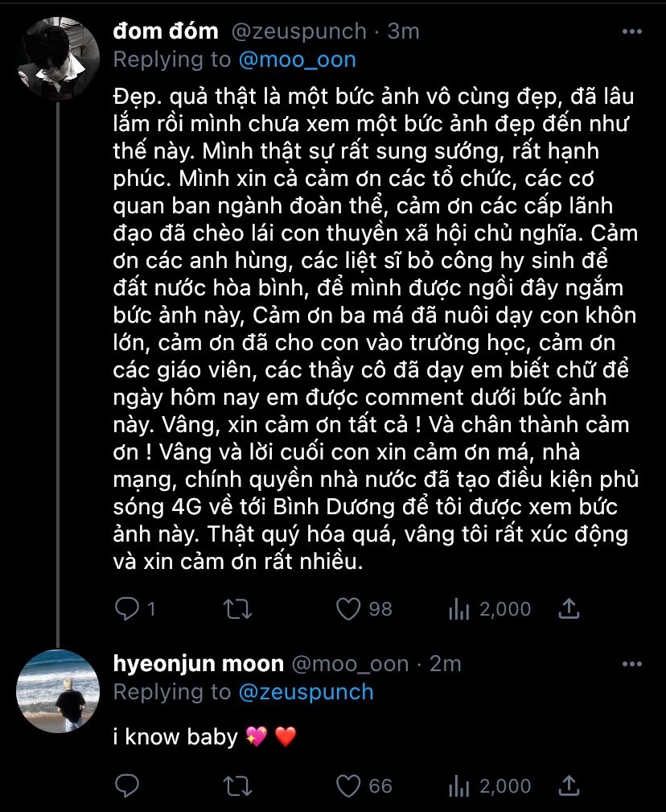Share hyeonjun moon's reply tweet
Image resolution: width=666 pixels, height=812 pixels.
coord(569,785)
